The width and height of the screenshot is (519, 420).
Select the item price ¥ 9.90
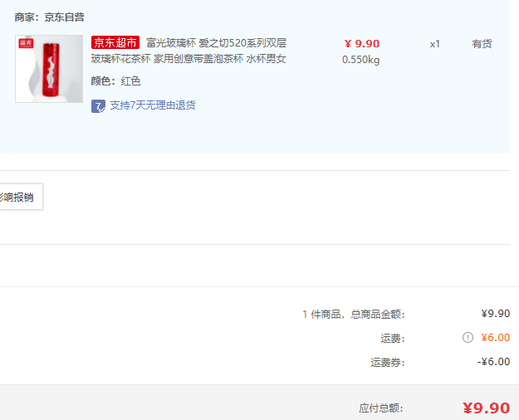(362, 44)
